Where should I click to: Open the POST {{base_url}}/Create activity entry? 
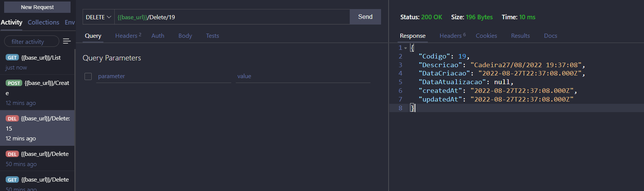coord(37,92)
